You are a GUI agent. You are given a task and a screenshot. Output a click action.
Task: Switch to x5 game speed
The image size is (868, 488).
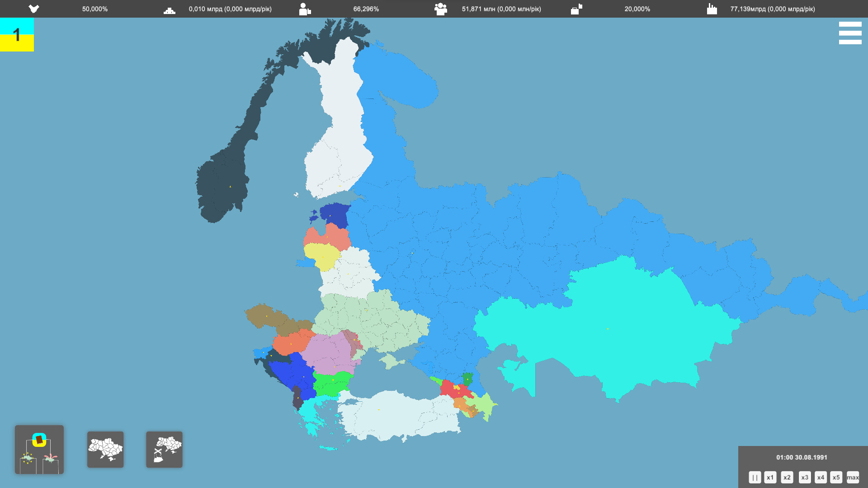click(x=836, y=477)
